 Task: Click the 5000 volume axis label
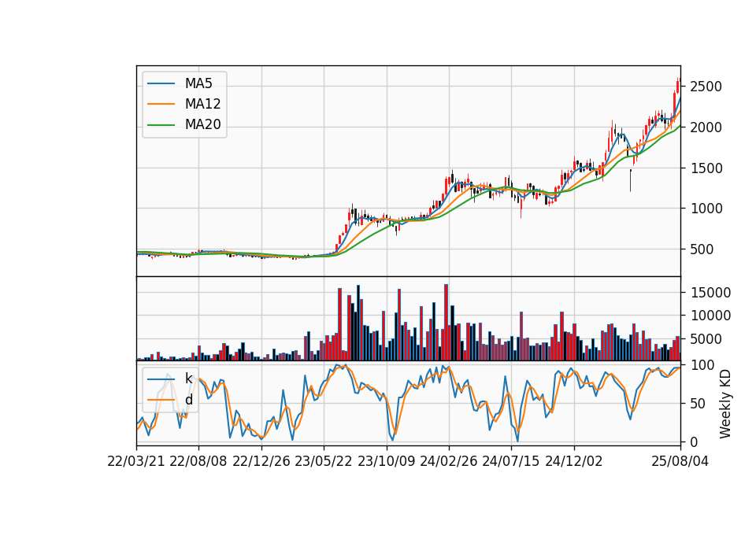tap(706, 339)
